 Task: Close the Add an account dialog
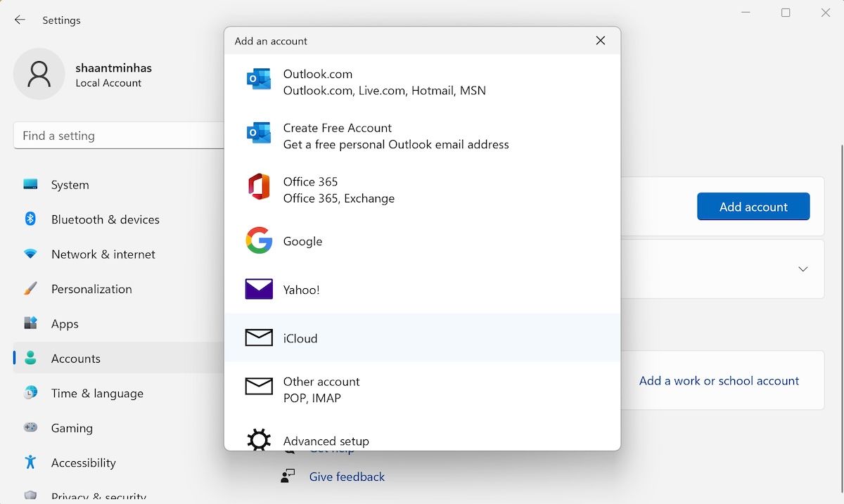pos(601,41)
